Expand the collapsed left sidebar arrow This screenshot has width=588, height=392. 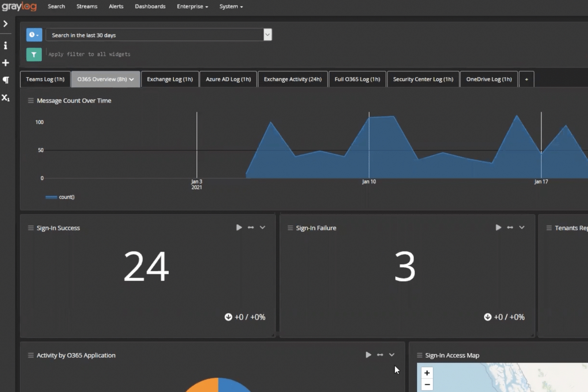[x=5, y=23]
